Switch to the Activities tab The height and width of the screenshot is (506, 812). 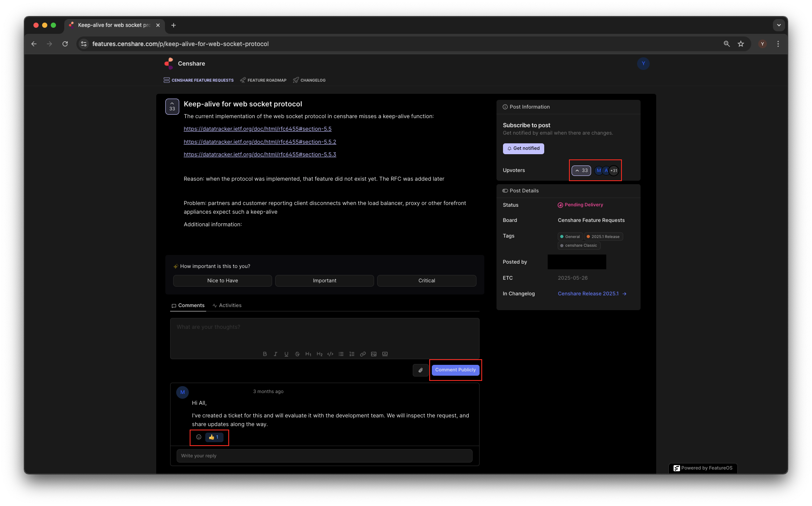point(227,305)
